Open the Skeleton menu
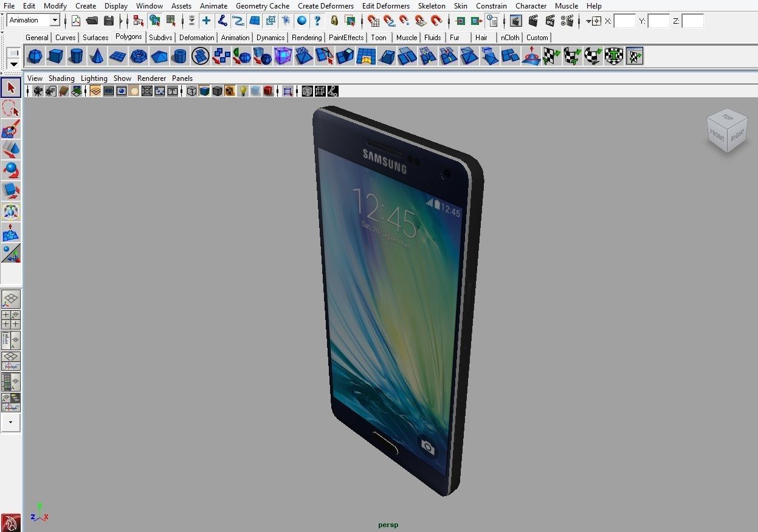This screenshot has width=758, height=532. click(x=432, y=6)
